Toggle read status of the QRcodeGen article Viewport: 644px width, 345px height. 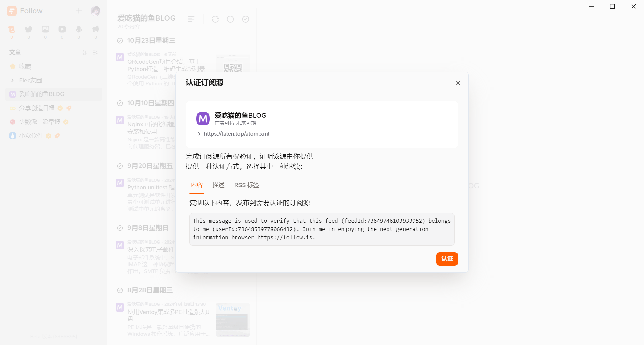click(120, 57)
